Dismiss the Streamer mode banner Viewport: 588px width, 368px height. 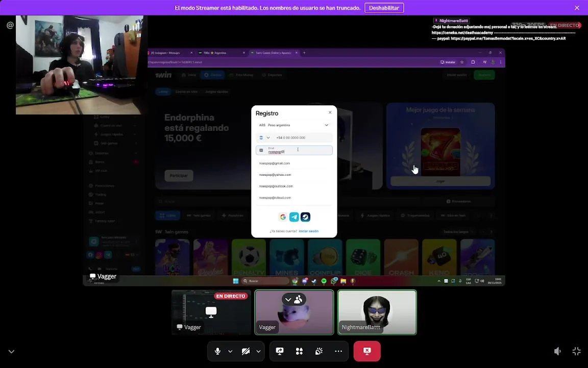(577, 8)
